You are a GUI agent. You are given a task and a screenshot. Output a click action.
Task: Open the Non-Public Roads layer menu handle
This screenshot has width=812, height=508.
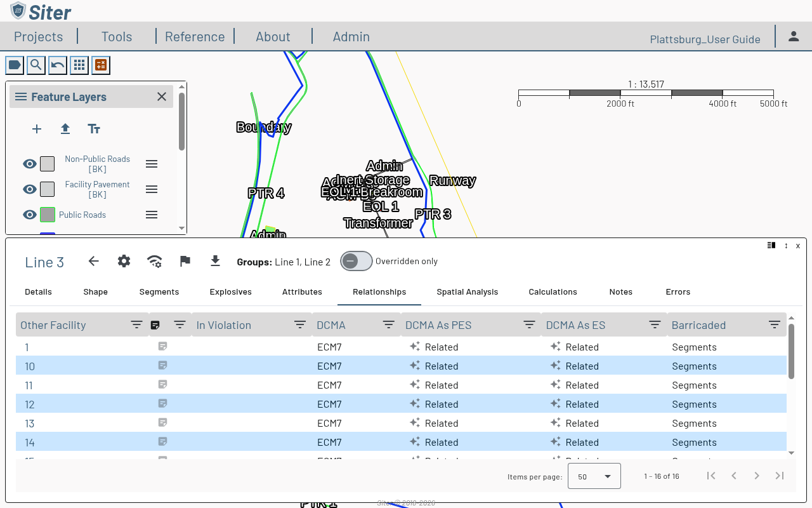(x=152, y=164)
